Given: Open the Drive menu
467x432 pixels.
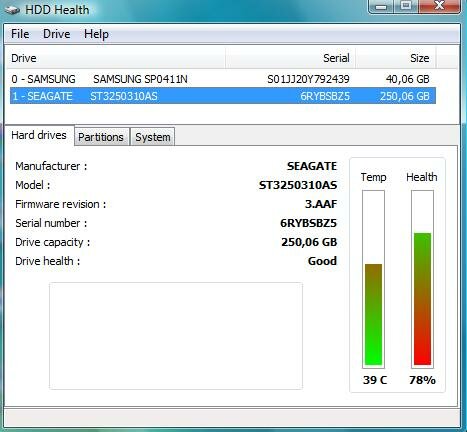Looking at the screenshot, I should [x=56, y=34].
